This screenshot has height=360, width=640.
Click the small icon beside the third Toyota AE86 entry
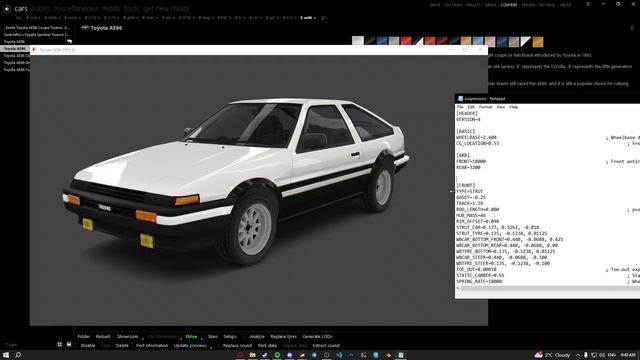coord(69,41)
